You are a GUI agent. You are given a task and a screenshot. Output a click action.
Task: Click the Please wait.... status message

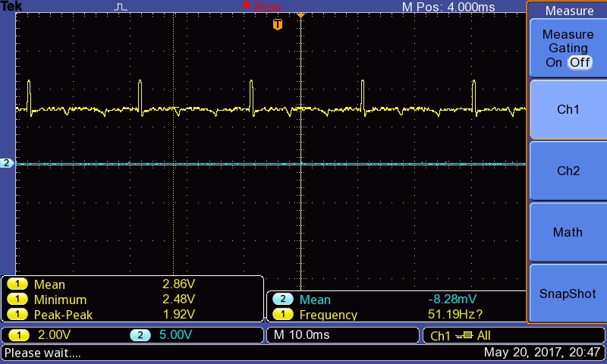42,353
